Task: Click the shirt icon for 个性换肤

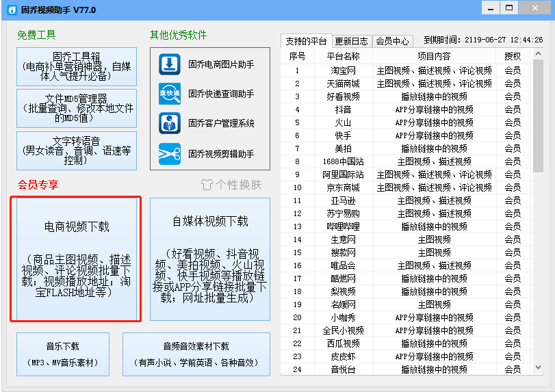Action: point(207,184)
